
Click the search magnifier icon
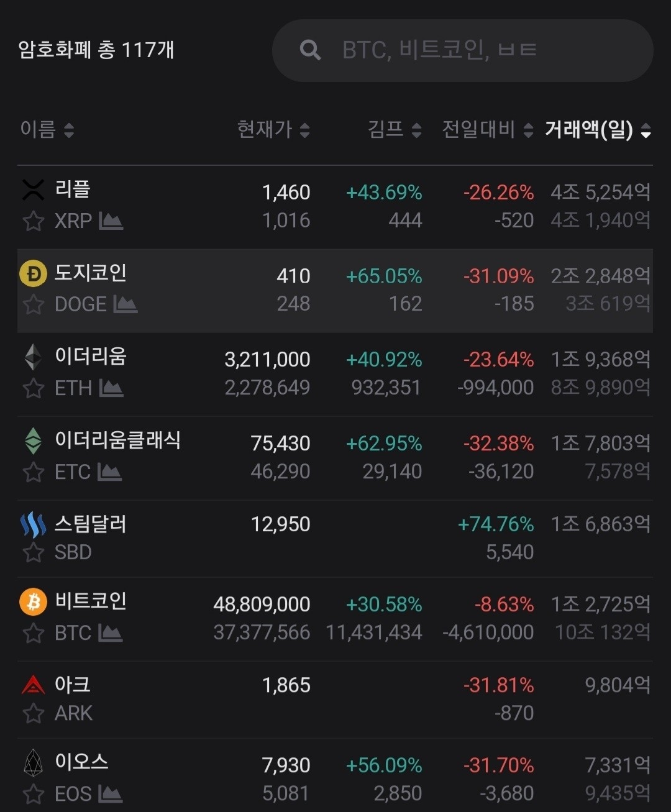(311, 50)
